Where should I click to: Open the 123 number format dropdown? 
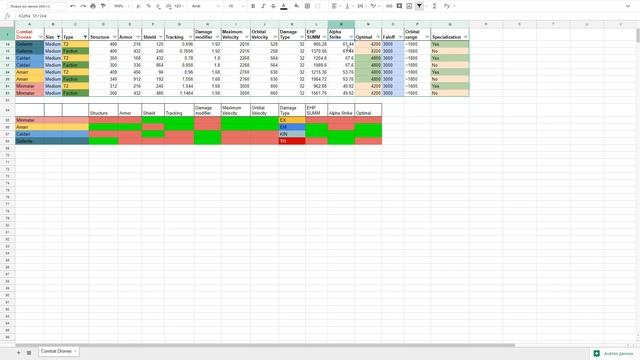point(179,6)
